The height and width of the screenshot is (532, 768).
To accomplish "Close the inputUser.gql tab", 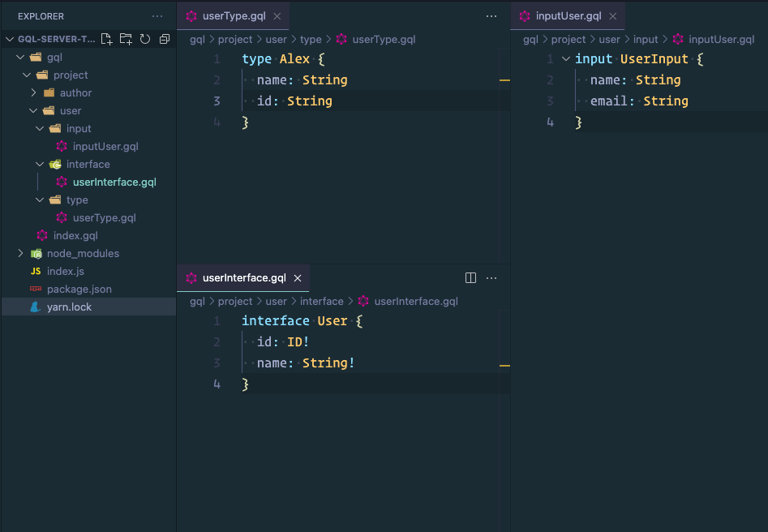I will coord(613,16).
